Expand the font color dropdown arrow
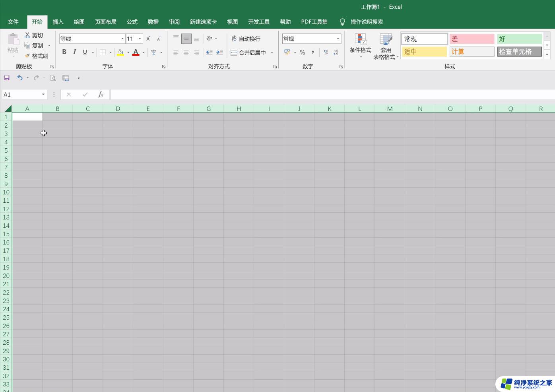 (144, 52)
